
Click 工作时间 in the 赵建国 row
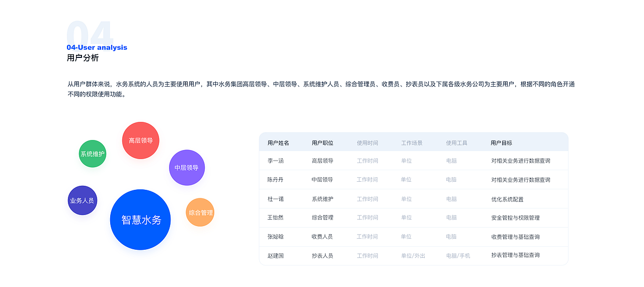pos(367,256)
